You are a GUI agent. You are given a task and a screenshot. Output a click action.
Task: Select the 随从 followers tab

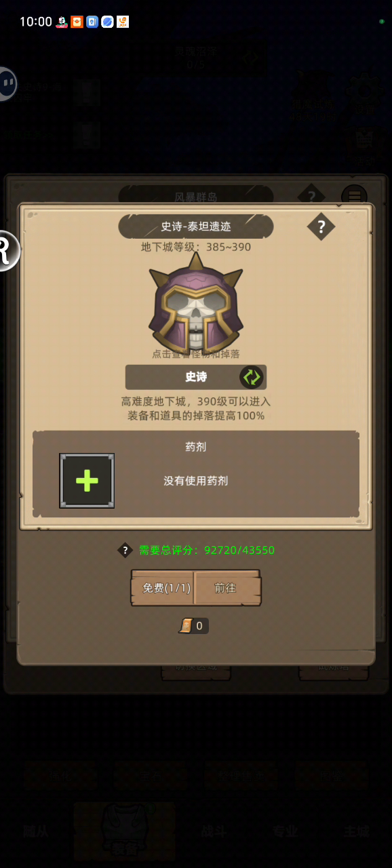[x=35, y=831]
